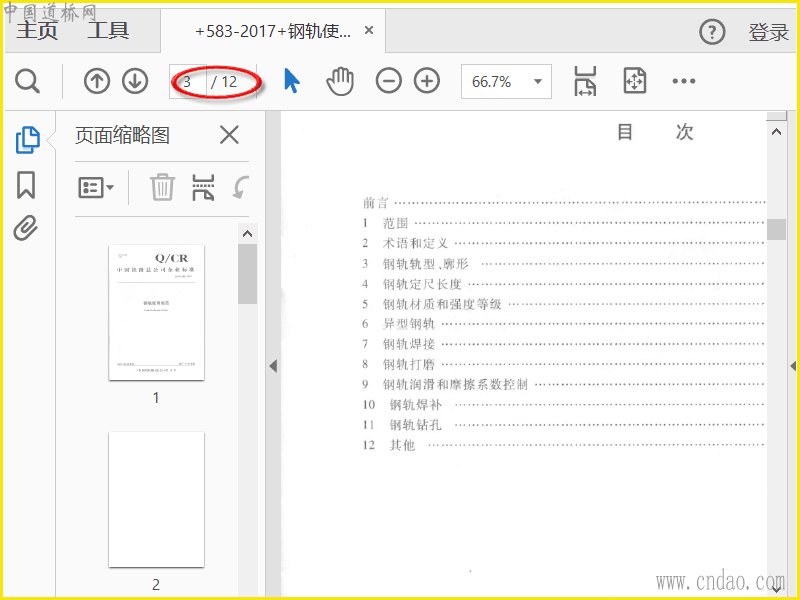Click the document vertical scrollbar handle
The height and width of the screenshot is (600, 800).
point(777,229)
